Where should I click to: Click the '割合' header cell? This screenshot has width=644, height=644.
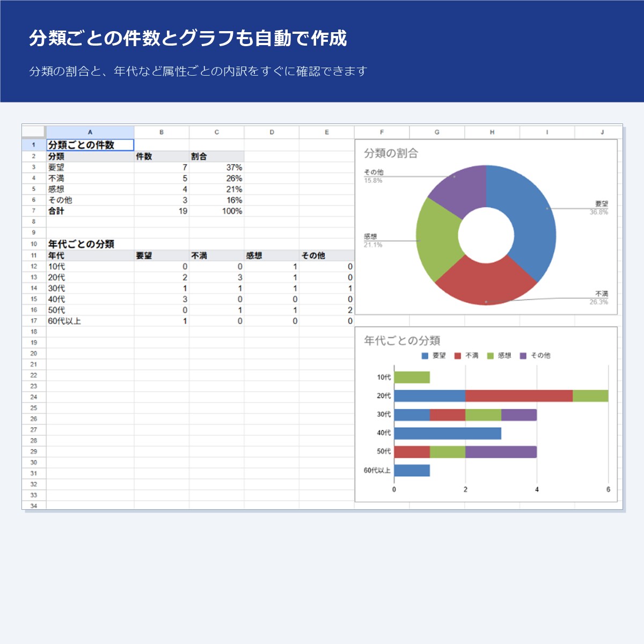coord(217,157)
